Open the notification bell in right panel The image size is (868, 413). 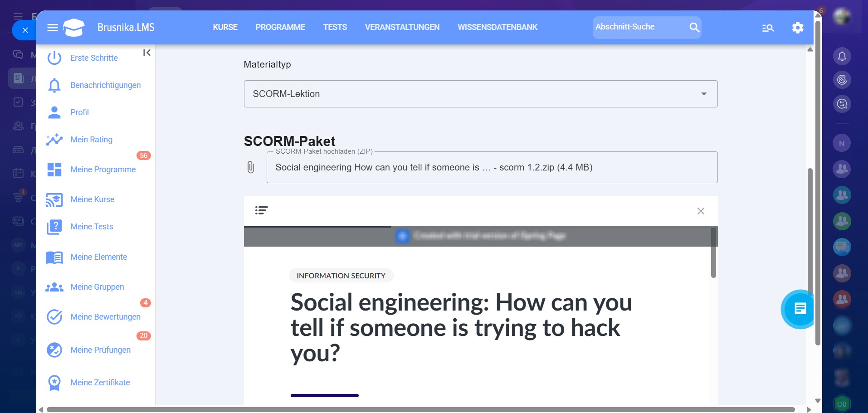tap(842, 57)
